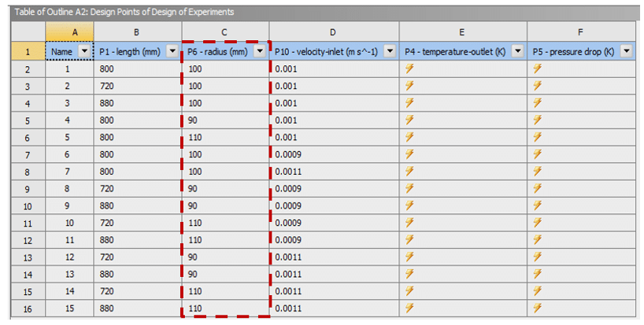
Task: Click velocity cell 0.0009 for design point 6
Action: [334, 154]
